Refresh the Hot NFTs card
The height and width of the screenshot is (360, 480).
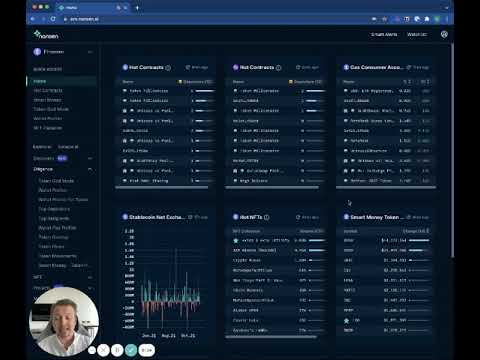298,217
